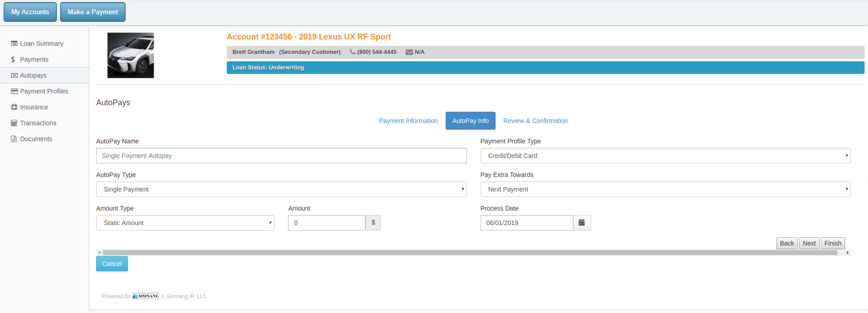This screenshot has width=868, height=313.
Task: Click the dollar sign addon beside Amount
Action: click(373, 223)
